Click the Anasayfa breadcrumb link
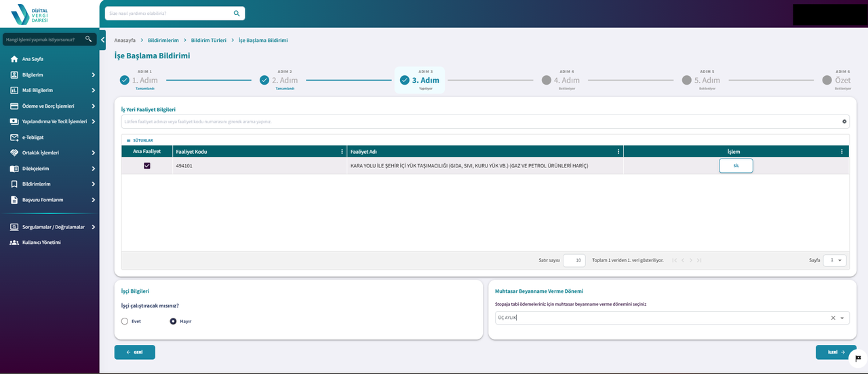Screen dimensions: 868x374 tap(125, 41)
